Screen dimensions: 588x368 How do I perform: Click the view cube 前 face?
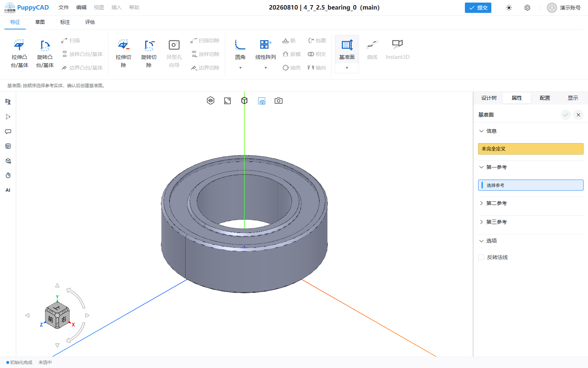point(50,319)
